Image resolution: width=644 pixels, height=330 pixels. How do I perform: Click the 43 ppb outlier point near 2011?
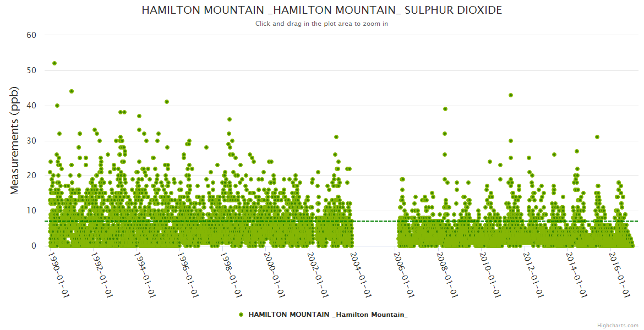[511, 95]
